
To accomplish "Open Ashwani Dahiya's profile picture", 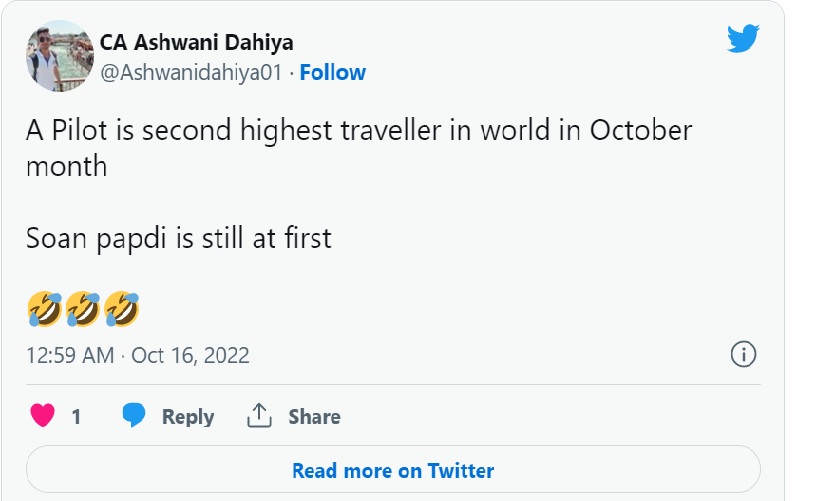I will pos(59,55).
